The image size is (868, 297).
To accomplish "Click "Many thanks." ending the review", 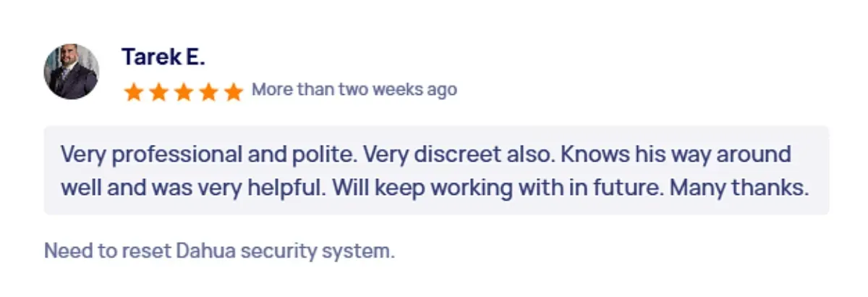I will click(x=739, y=188).
